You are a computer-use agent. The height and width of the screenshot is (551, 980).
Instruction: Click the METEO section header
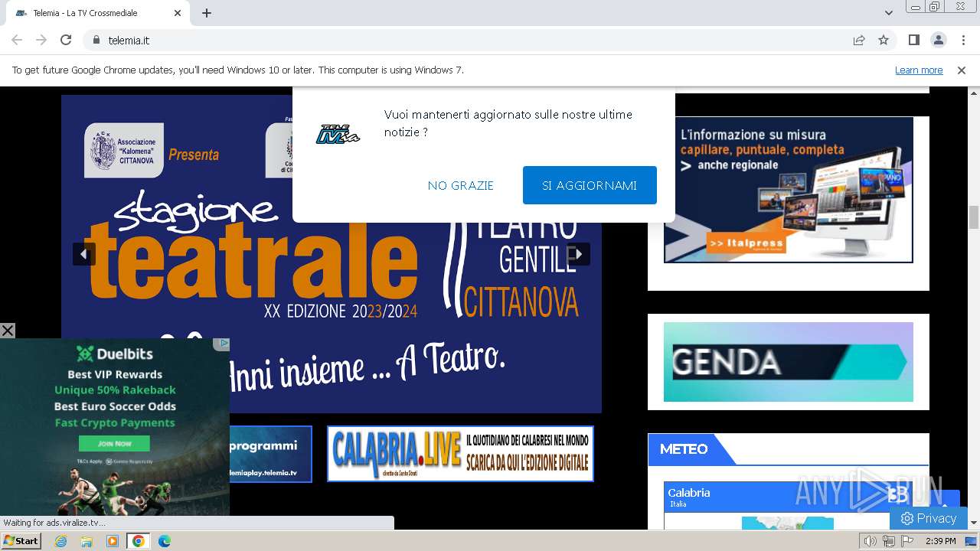pos(684,449)
